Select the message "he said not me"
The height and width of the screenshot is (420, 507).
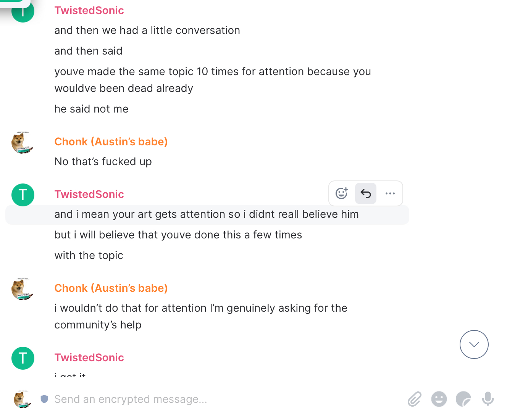coord(91,109)
